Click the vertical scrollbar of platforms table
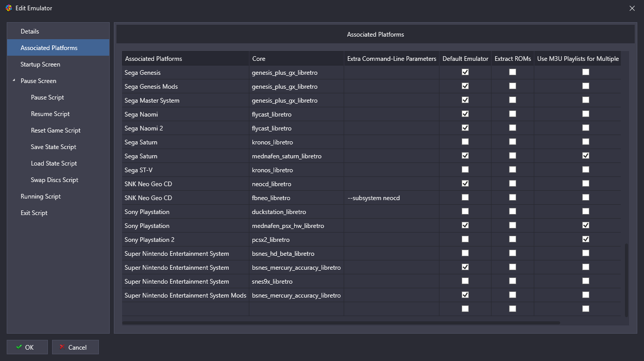Image resolution: width=644 pixels, height=361 pixels. click(x=626, y=281)
